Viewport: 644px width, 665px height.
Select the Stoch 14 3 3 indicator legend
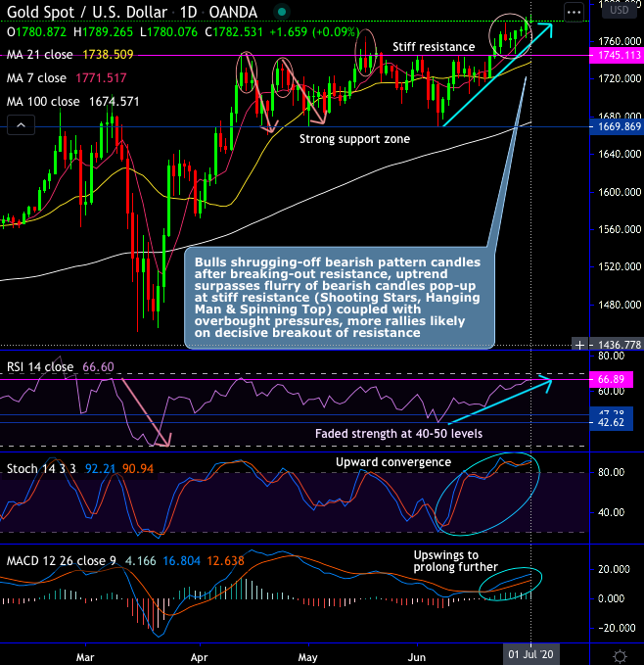click(x=41, y=469)
